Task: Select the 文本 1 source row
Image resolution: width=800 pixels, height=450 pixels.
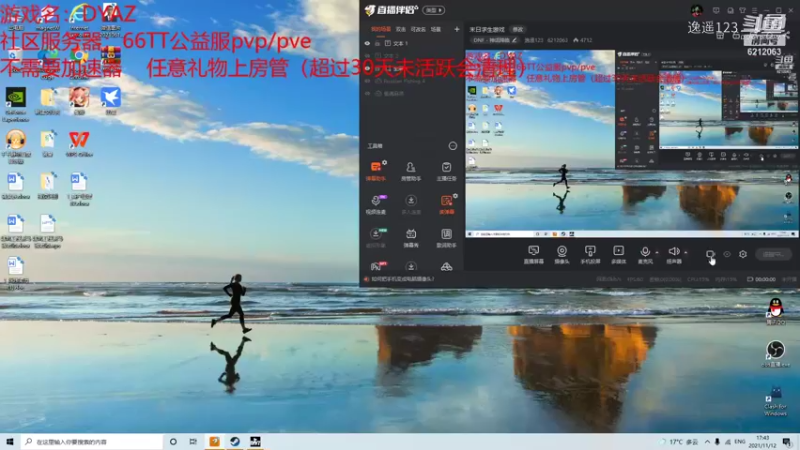Action: [x=412, y=43]
